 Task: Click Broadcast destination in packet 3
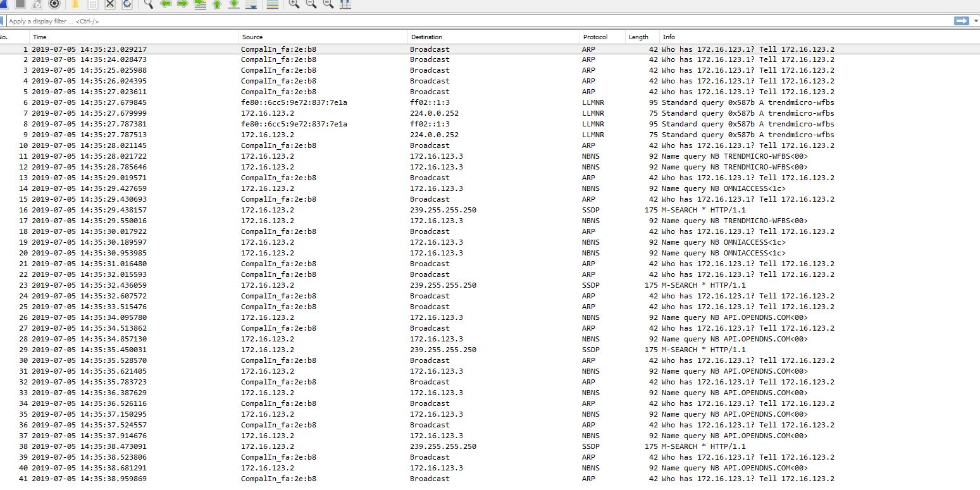(x=430, y=70)
